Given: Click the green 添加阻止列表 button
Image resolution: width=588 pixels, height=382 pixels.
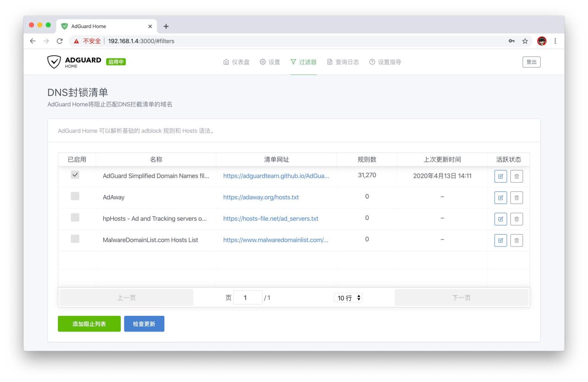Looking at the screenshot, I should click(x=89, y=324).
